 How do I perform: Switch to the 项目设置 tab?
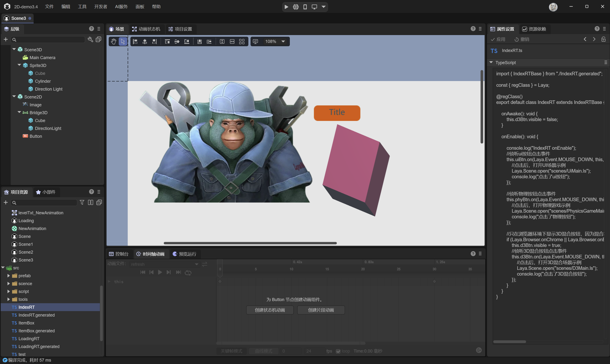pyautogui.click(x=180, y=29)
